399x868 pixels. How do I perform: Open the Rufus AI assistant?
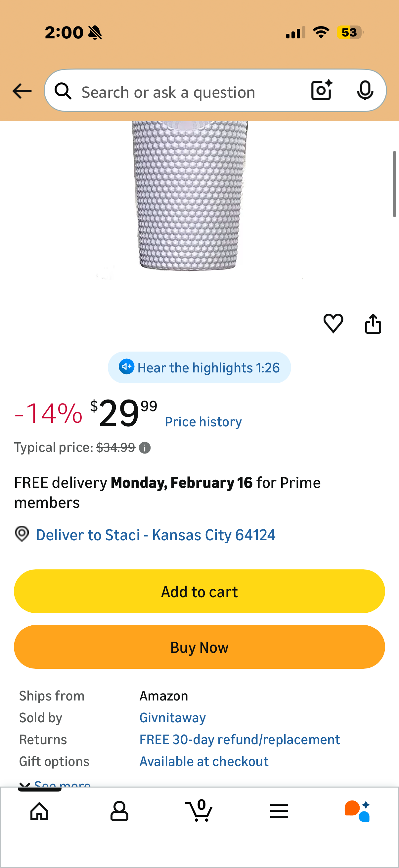[x=359, y=811]
